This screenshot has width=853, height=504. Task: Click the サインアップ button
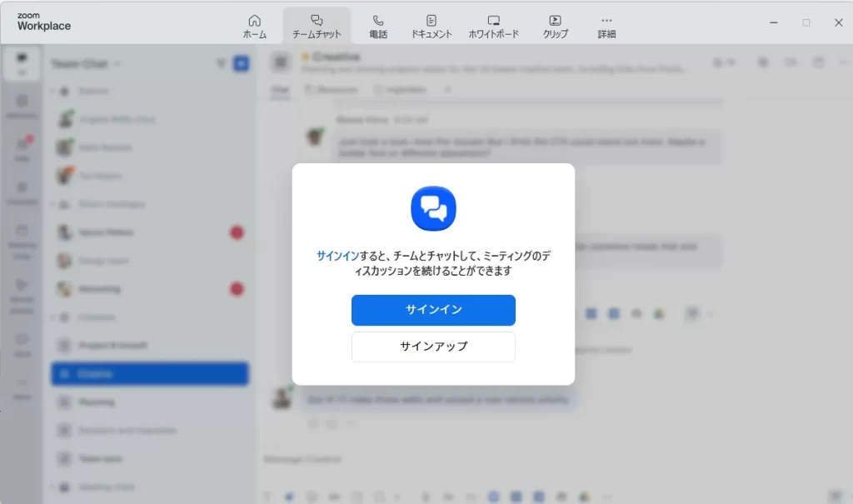433,347
